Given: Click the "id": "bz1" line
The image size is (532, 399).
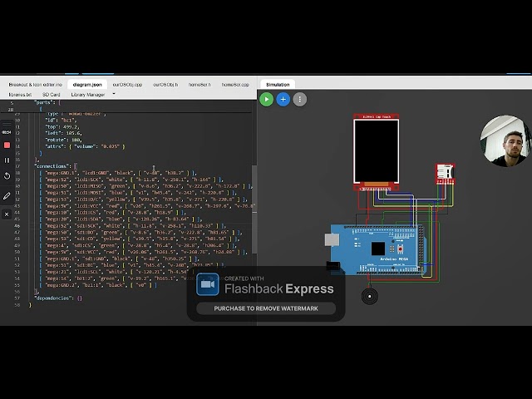Looking at the screenshot, I should pos(61,120).
